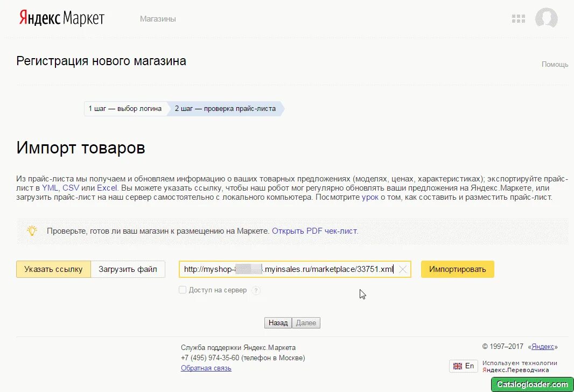Image resolution: width=574 pixels, height=392 pixels.
Task: Click the Импортировать button
Action: coord(458,269)
